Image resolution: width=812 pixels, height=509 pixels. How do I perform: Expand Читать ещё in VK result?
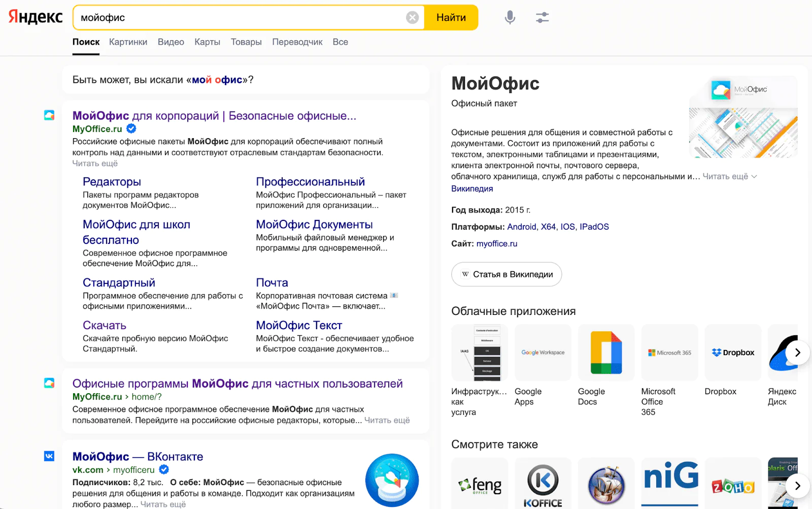[163, 504]
